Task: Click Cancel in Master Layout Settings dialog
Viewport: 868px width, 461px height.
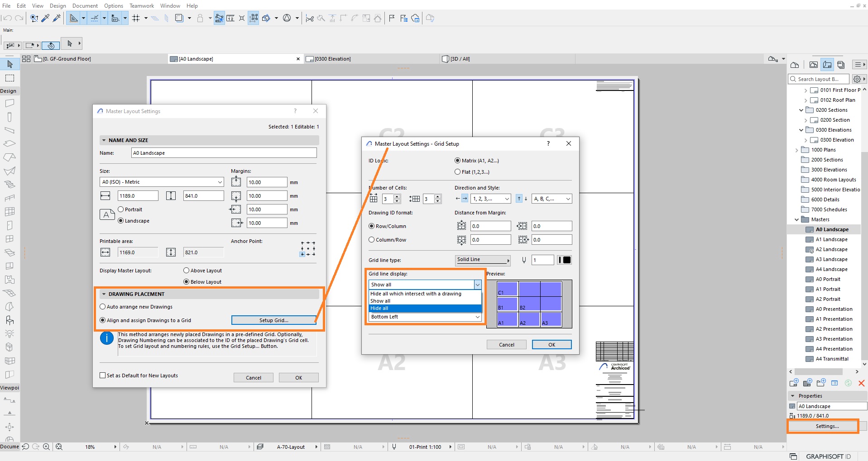Action: [x=253, y=378]
